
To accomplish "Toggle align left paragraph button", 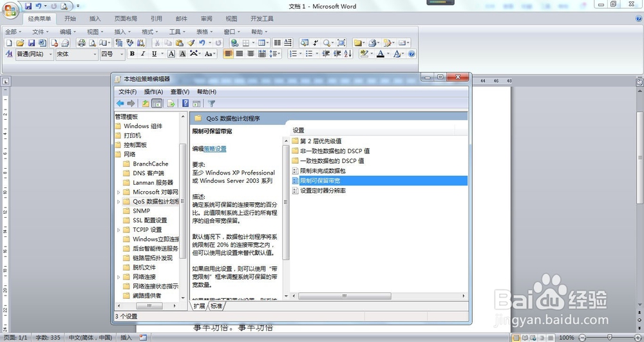I will 229,54.
